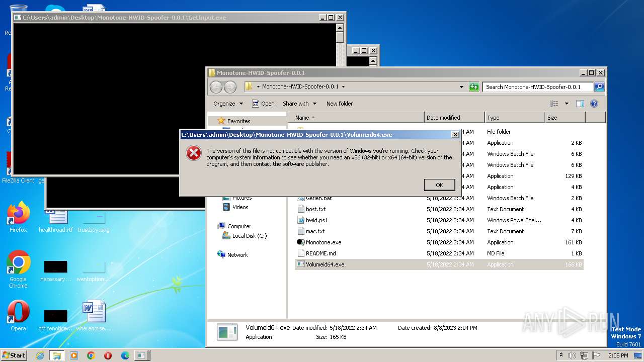The image size is (644, 362).
Task: Click the running console app taskbar button
Action: click(x=142, y=355)
